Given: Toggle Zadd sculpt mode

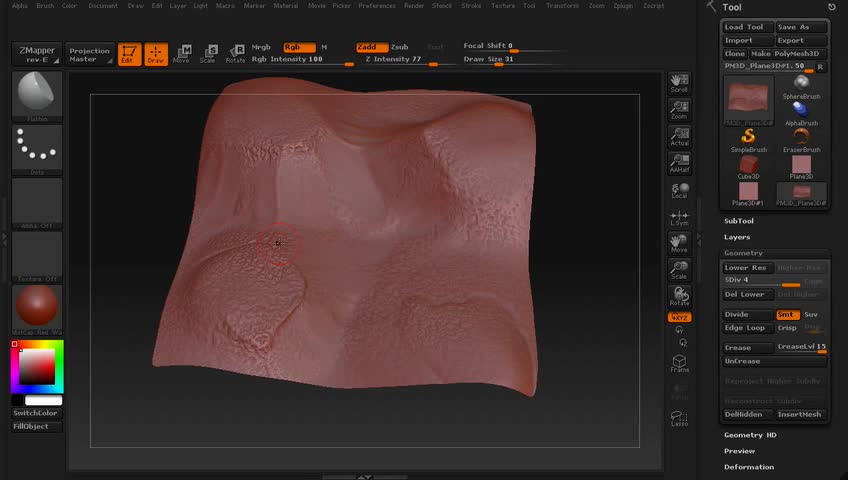Looking at the screenshot, I should pyautogui.click(x=372, y=47).
